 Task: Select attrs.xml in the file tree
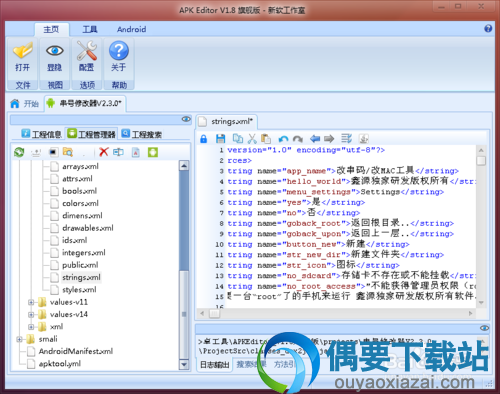(x=77, y=179)
